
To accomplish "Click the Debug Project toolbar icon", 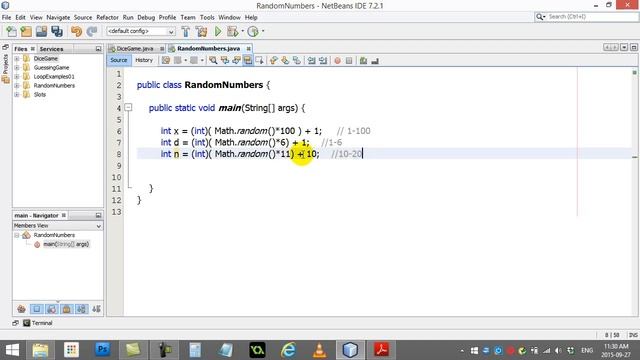I will 233,31.
